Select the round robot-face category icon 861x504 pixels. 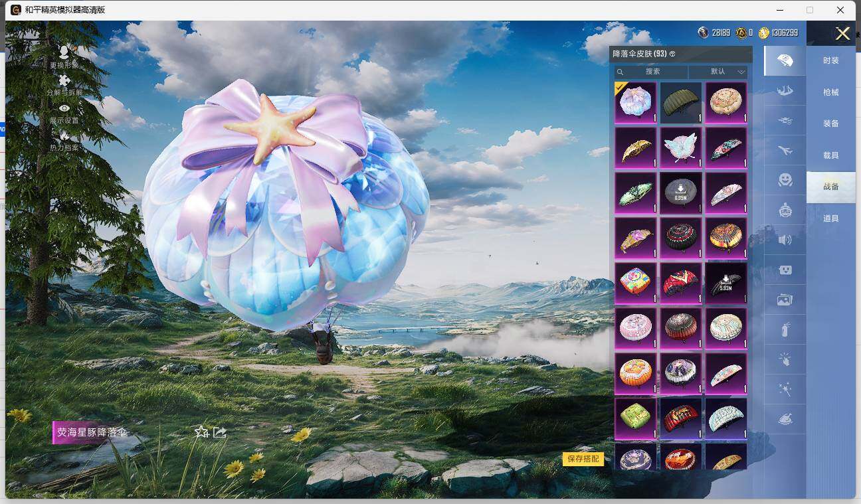click(x=785, y=210)
